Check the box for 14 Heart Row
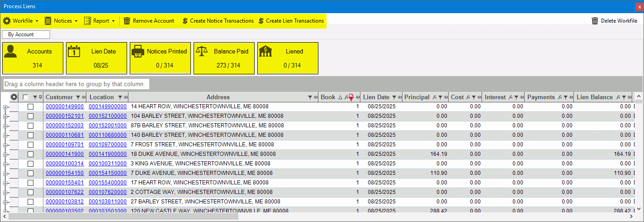 click(x=31, y=106)
